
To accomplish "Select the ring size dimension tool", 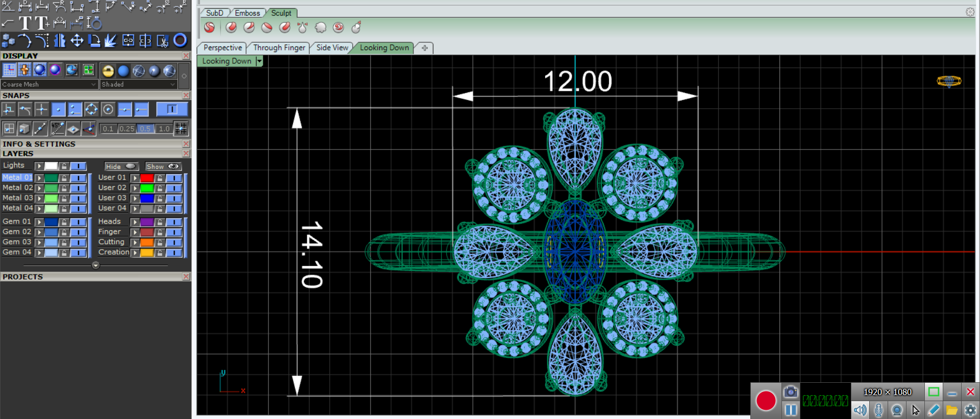I will coord(94,23).
